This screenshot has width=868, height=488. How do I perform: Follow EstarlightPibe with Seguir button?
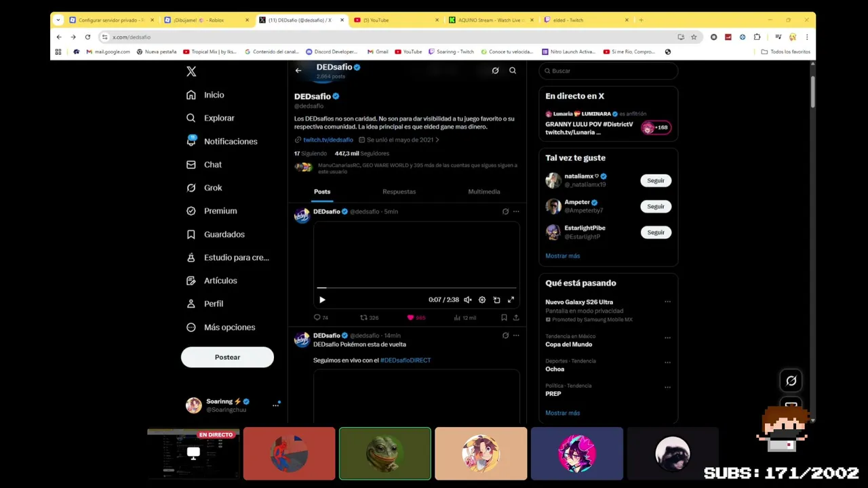(656, 232)
